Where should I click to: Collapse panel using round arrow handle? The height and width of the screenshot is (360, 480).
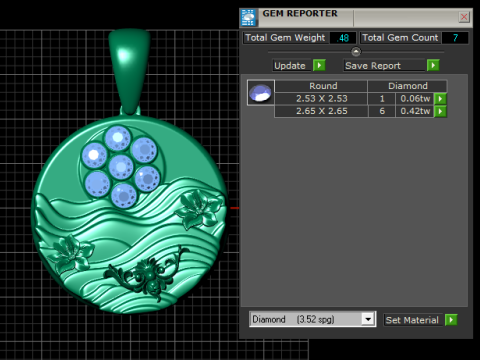[x=356, y=52]
